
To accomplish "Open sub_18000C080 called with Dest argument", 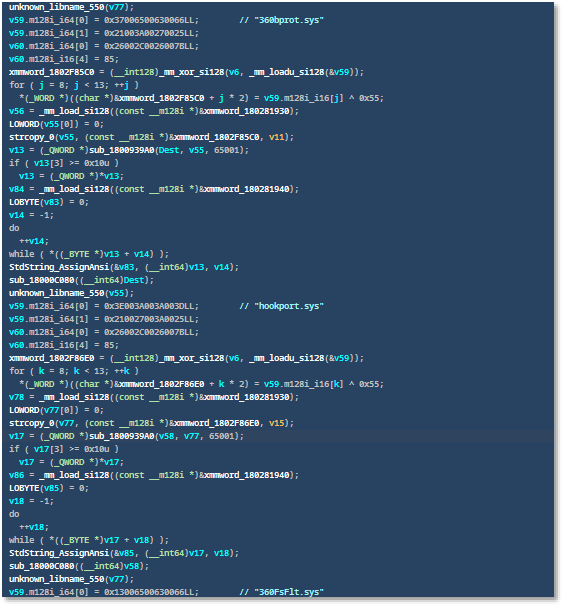I will [x=41, y=280].
